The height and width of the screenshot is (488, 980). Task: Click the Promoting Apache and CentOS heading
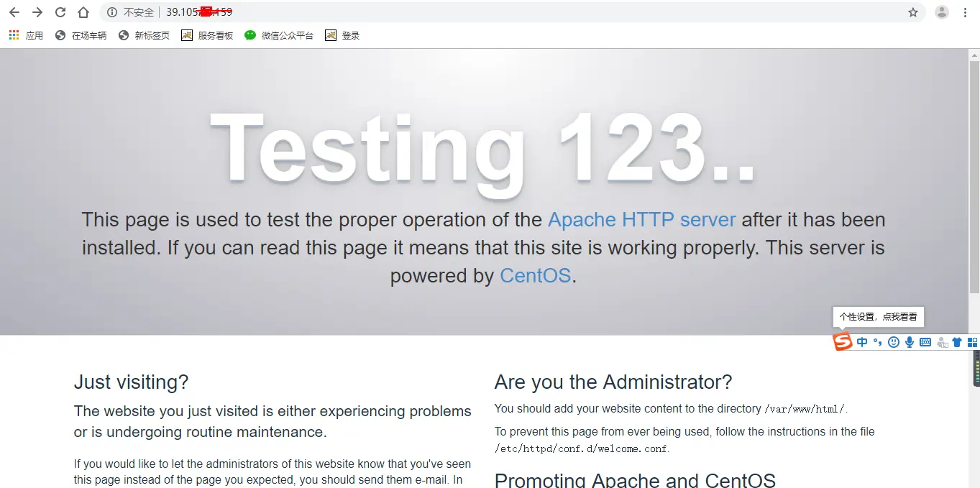point(635,480)
